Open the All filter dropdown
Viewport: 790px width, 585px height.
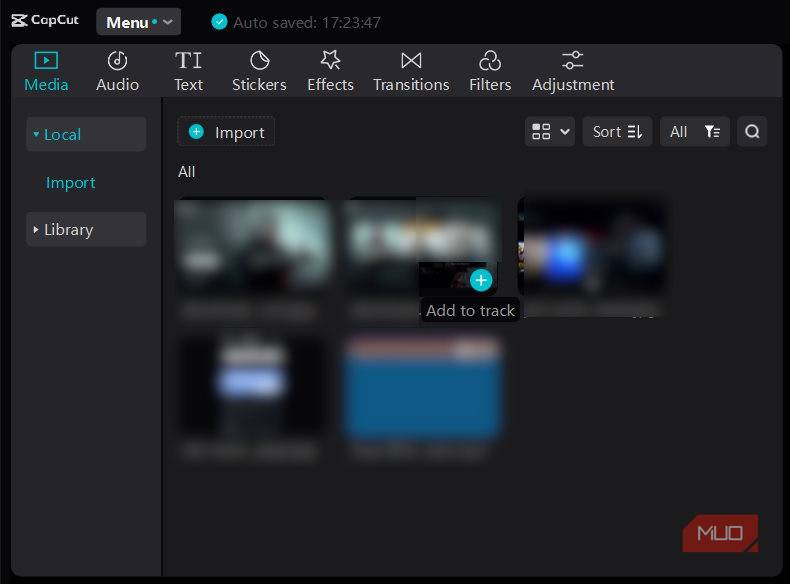(695, 132)
